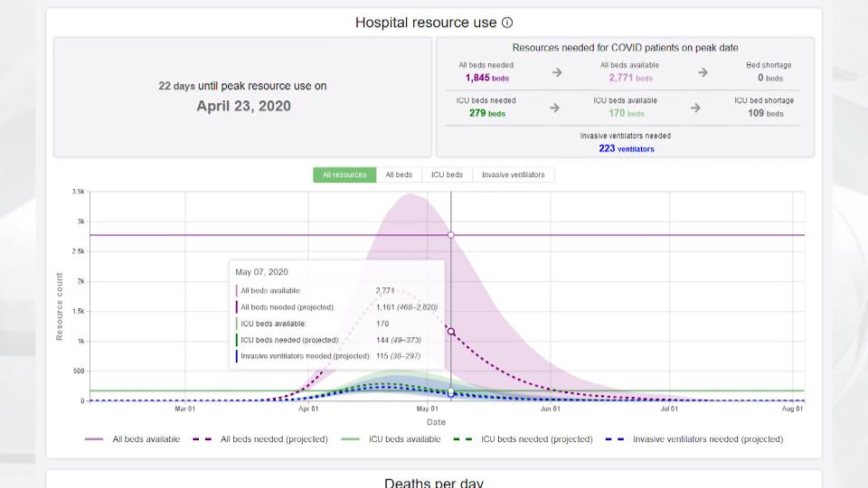Click the Deaths per day section heading
Image resolution: width=868 pixels, height=488 pixels.
(x=434, y=482)
